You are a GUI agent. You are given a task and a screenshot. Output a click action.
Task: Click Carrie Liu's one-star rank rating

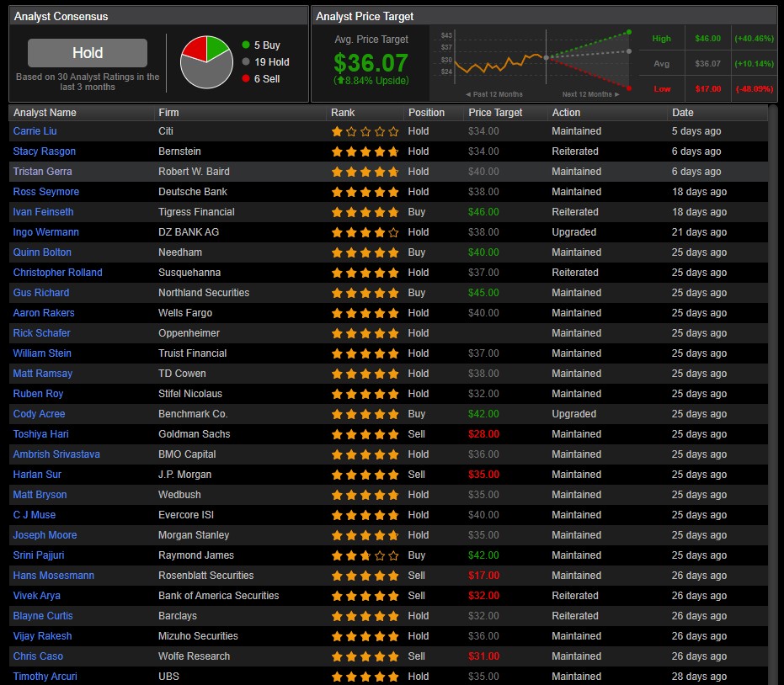(x=365, y=131)
